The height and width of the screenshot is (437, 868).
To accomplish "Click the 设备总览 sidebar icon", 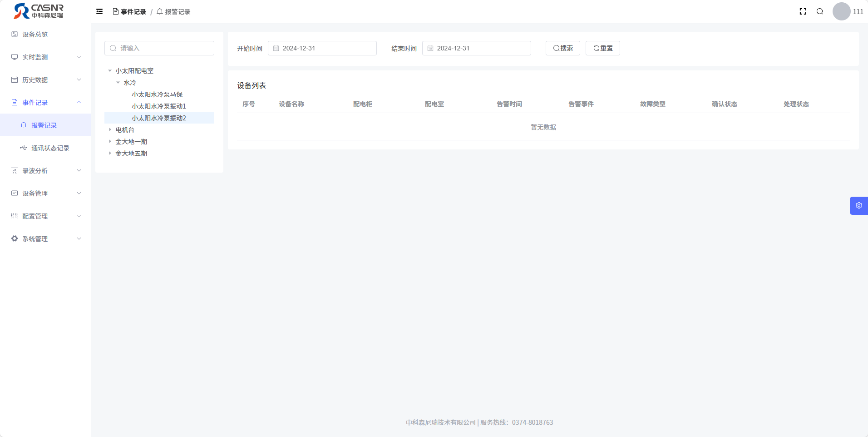I will point(15,34).
